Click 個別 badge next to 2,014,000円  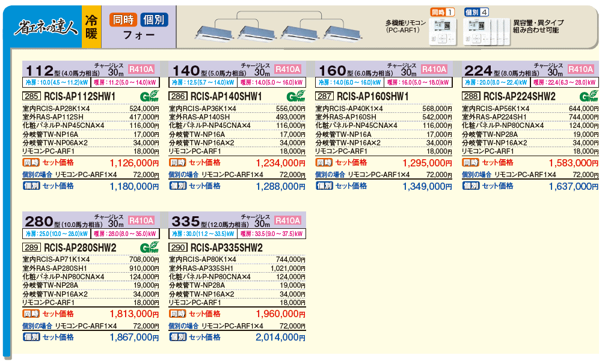[x=178, y=337]
